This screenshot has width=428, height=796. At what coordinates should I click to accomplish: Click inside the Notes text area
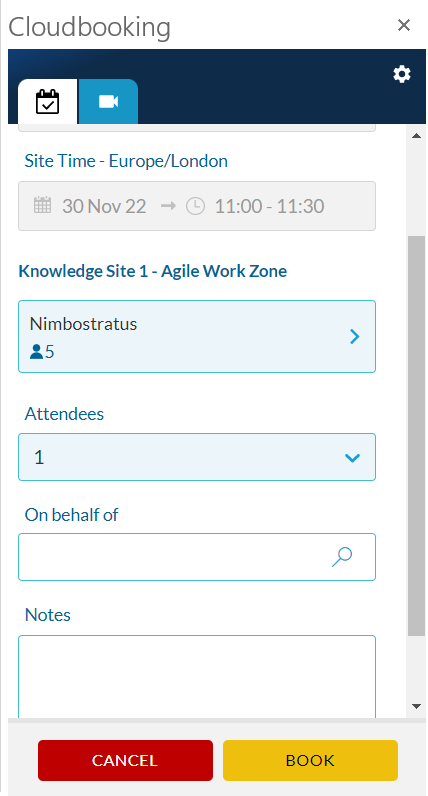click(197, 677)
